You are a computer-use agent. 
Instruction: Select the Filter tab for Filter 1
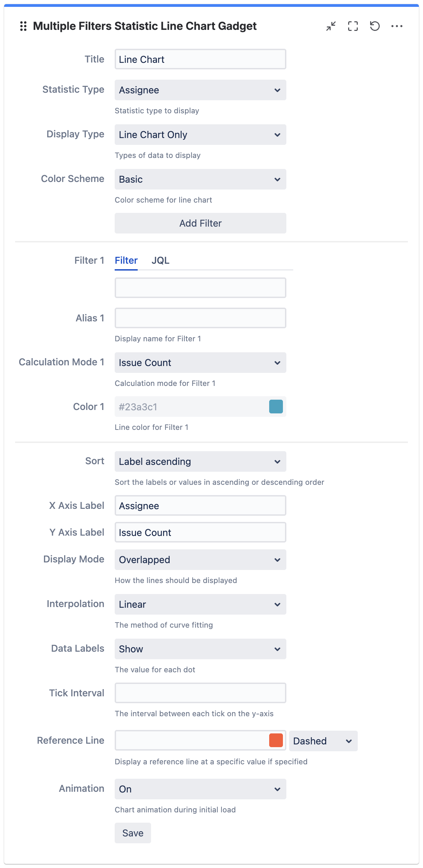click(126, 260)
